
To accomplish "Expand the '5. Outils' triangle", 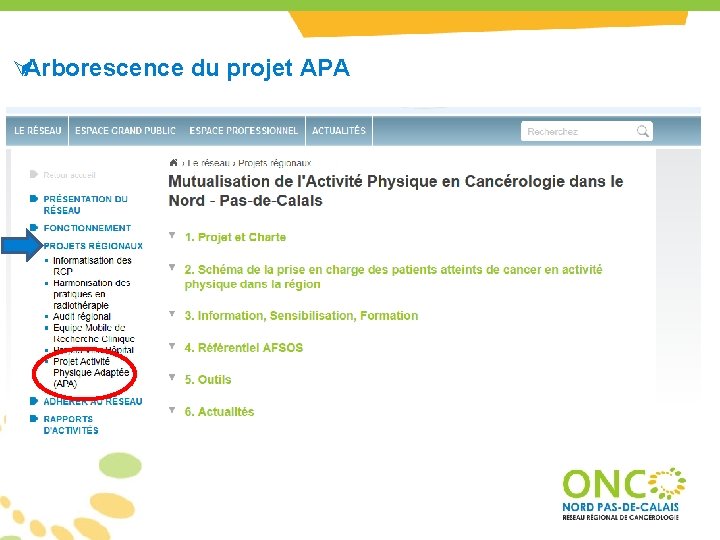I will 172,377.
